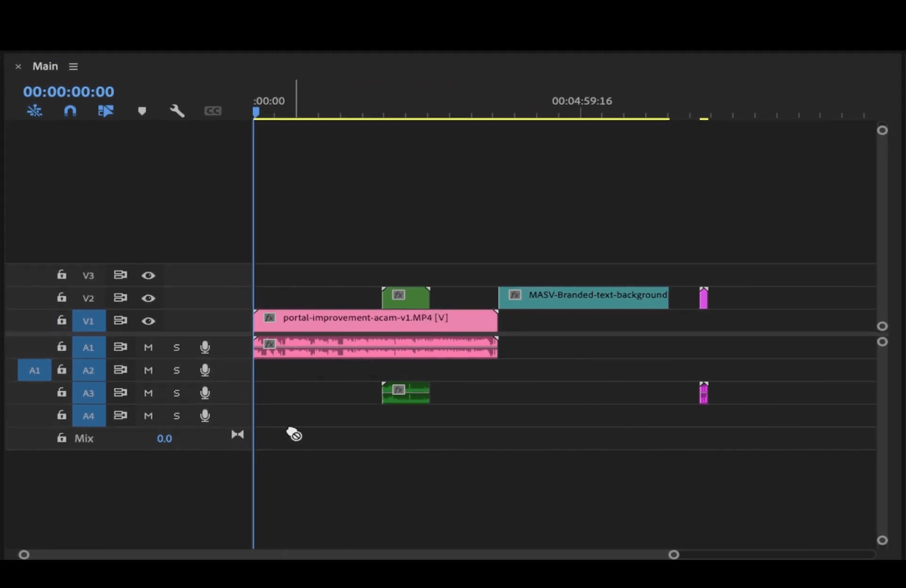
Task: Toggle sync lock for V1
Action: coord(120,321)
